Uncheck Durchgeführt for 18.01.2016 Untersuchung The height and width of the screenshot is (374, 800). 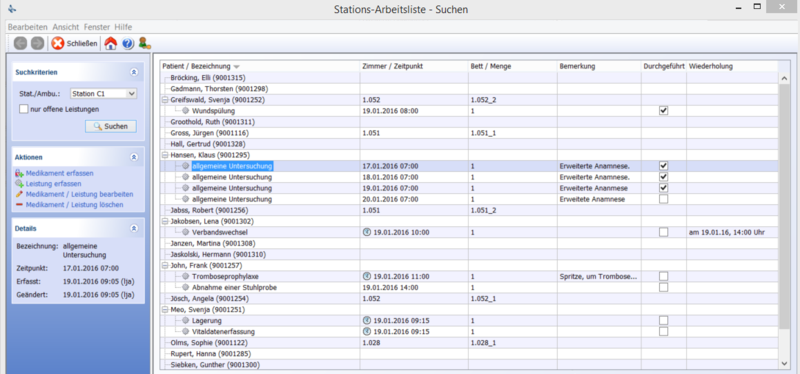(663, 177)
